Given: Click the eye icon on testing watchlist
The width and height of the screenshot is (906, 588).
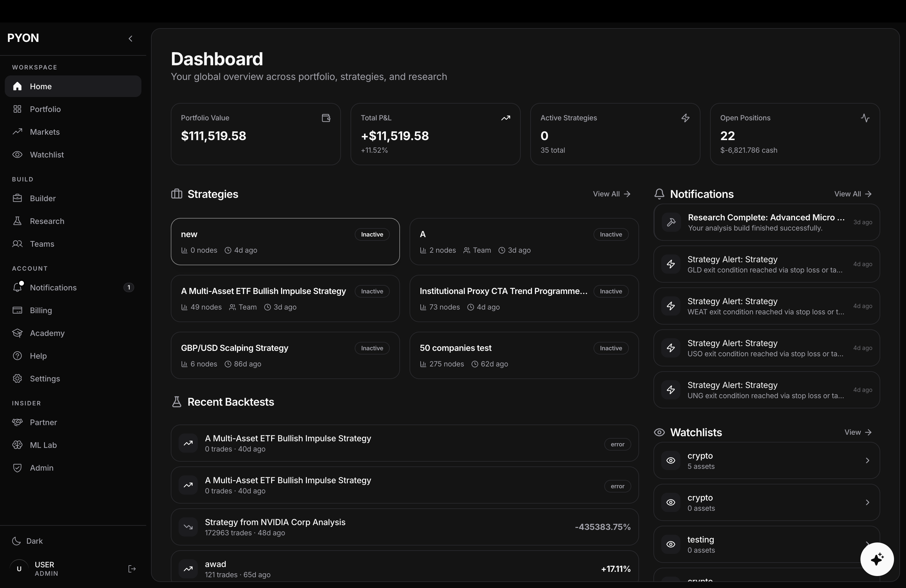Looking at the screenshot, I should click(671, 544).
